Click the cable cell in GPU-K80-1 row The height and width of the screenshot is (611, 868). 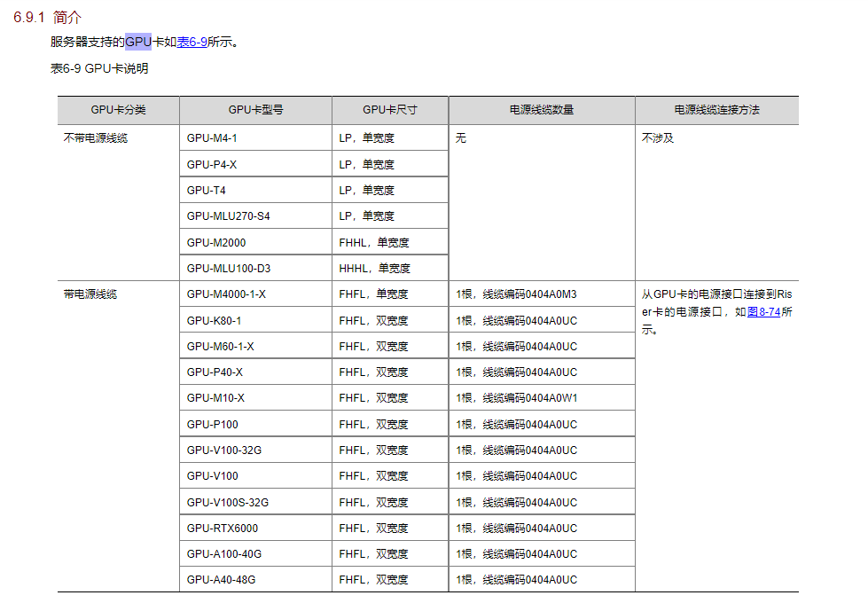542,320
